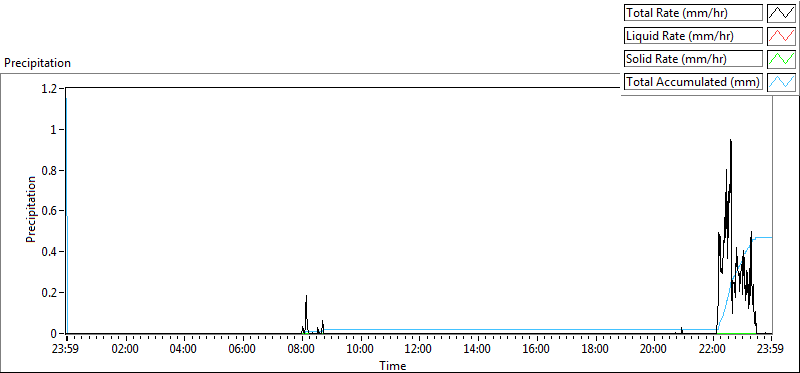This screenshot has height=373, width=800.
Task: Click the 14:00 x-axis time label
Action: coord(478,350)
